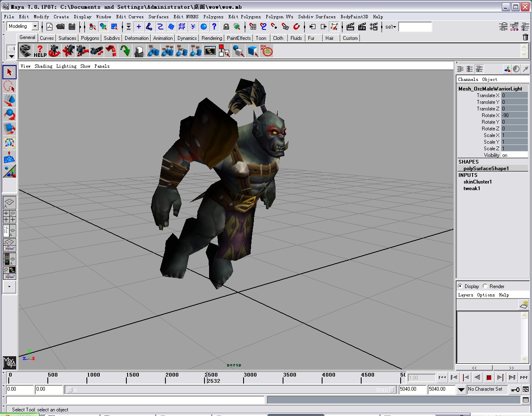The height and width of the screenshot is (416, 532).
Task: Open the Layers menu in layer editor
Action: [465, 295]
